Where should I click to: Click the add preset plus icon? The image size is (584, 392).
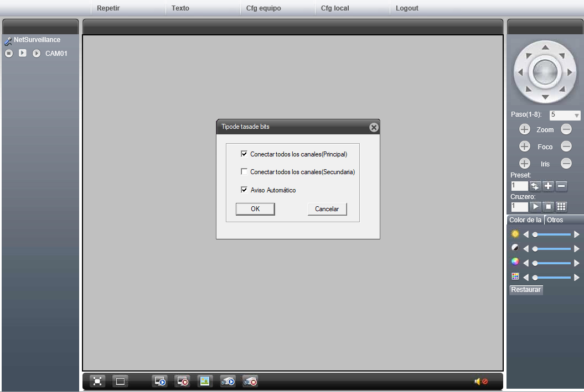pyautogui.click(x=549, y=186)
